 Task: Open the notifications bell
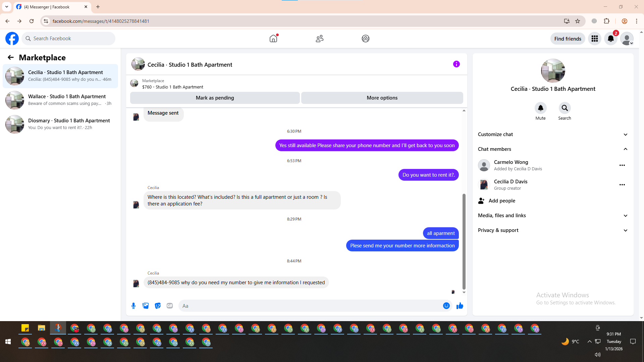(x=611, y=39)
